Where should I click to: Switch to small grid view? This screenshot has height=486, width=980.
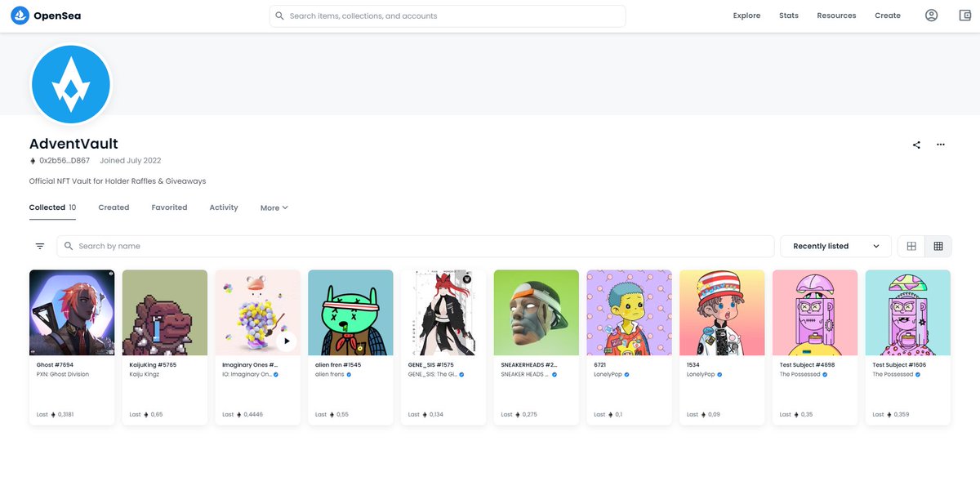[x=938, y=246]
